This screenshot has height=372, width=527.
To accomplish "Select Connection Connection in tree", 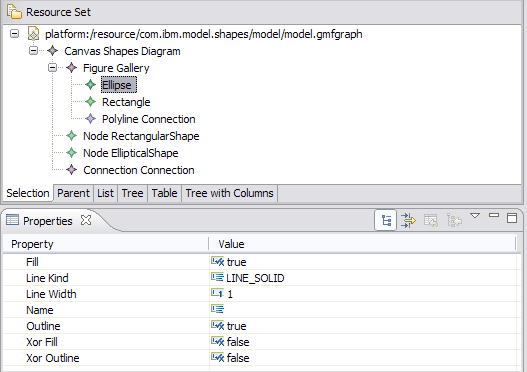I will [x=139, y=170].
